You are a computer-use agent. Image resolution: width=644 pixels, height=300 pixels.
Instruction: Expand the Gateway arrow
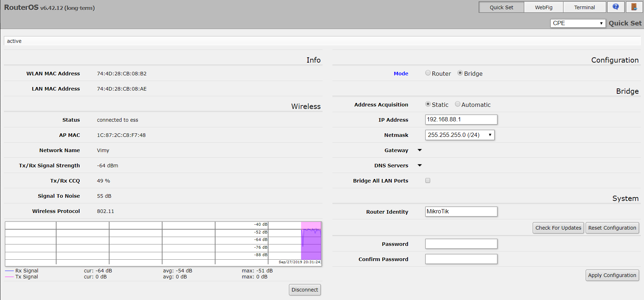pyautogui.click(x=420, y=150)
